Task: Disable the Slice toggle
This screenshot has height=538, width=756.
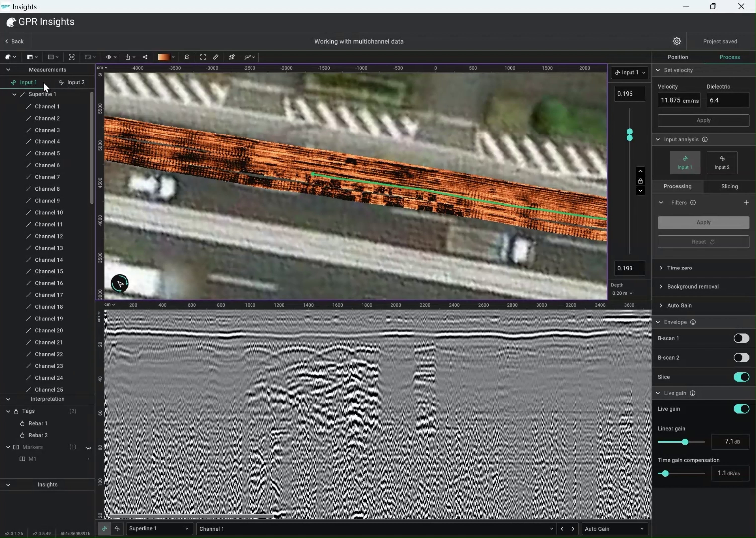Action: [x=741, y=377]
